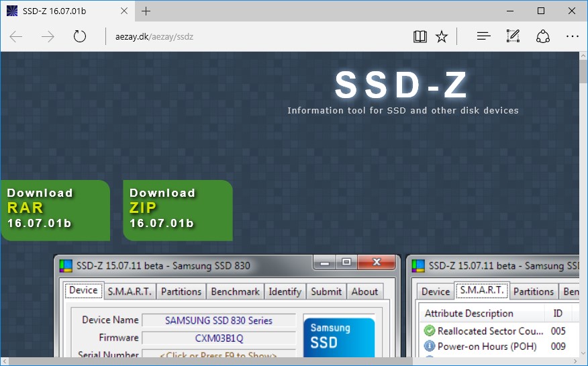Click the Share icon in toolbar
The width and height of the screenshot is (588, 366).
[543, 36]
